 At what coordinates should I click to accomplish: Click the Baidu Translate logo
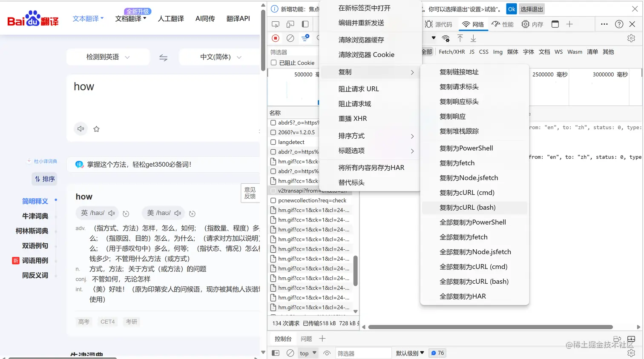(x=33, y=18)
